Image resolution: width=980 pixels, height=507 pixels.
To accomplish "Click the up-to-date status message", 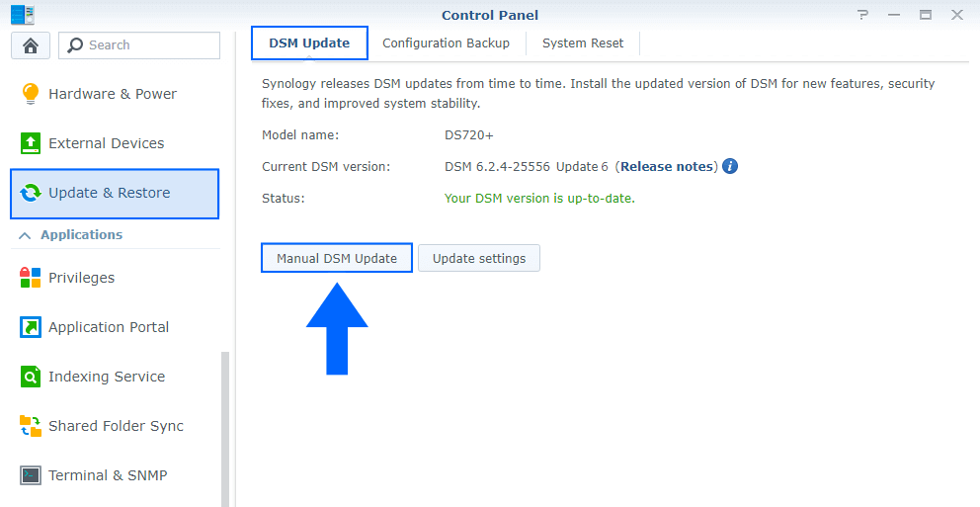I will tap(539, 199).
